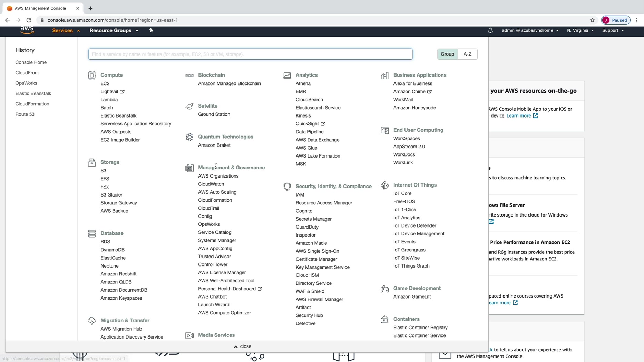
Task: Open the N. Virginia region selector
Action: [x=580, y=30]
